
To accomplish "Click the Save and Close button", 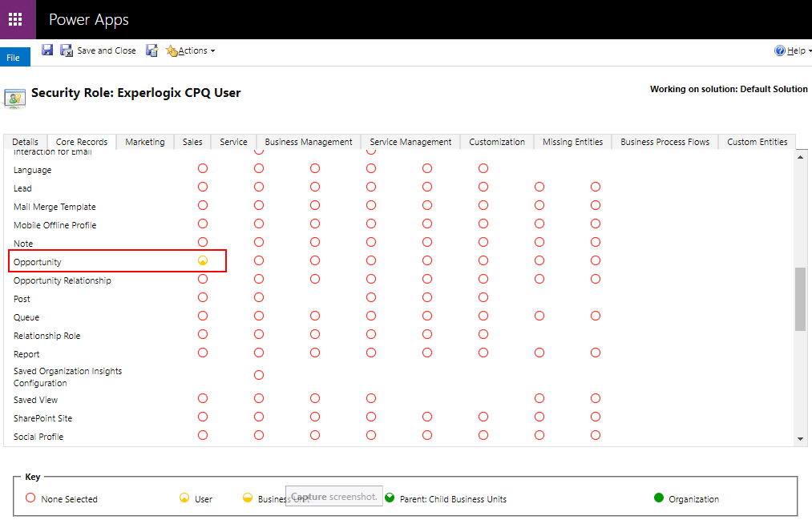I will [x=99, y=50].
